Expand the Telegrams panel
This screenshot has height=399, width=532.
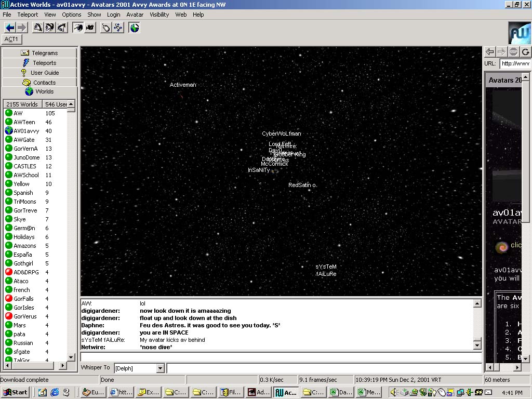(39, 53)
